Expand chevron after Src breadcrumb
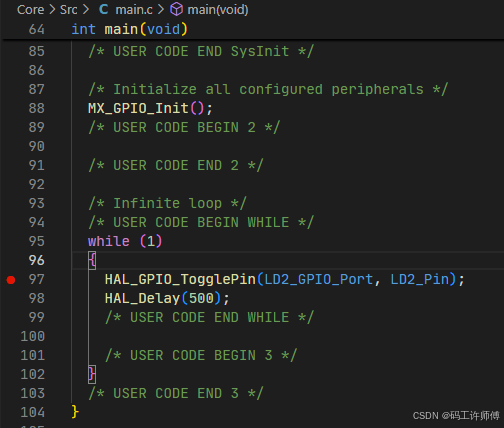This screenshot has width=504, height=428. point(86,10)
